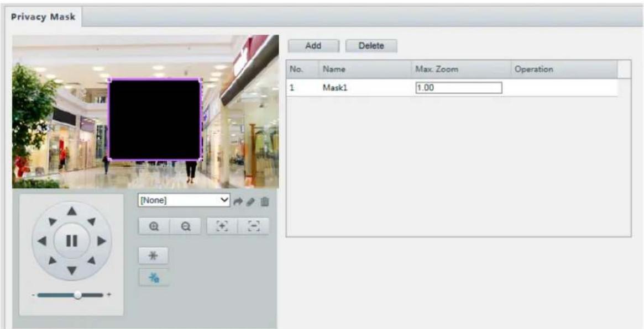Click the No. column header
644x329 pixels.
(302, 70)
